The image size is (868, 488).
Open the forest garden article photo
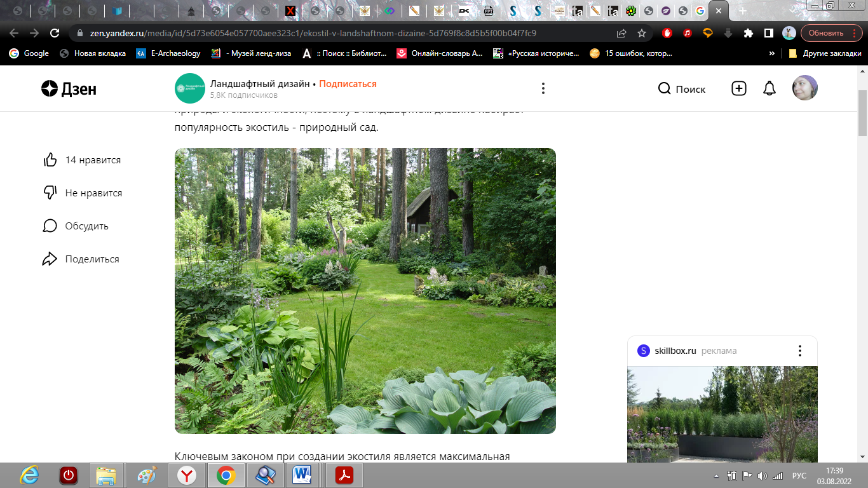coord(365,291)
